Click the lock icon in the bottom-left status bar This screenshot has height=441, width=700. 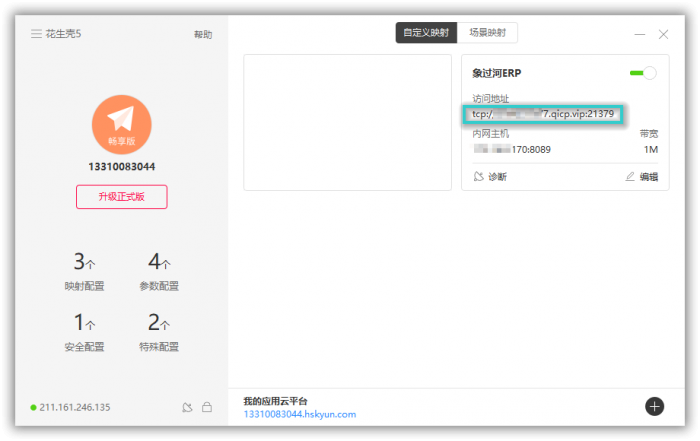click(207, 407)
